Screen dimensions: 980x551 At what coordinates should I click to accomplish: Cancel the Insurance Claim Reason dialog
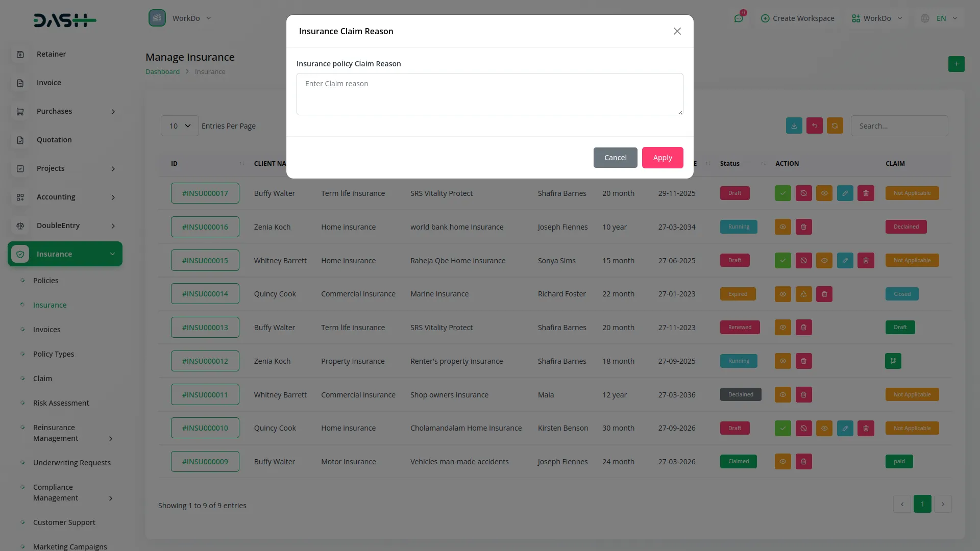click(x=615, y=158)
